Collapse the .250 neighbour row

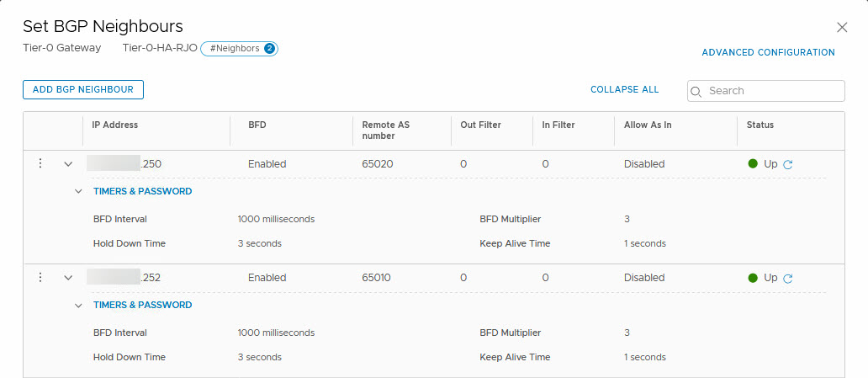coord(68,164)
